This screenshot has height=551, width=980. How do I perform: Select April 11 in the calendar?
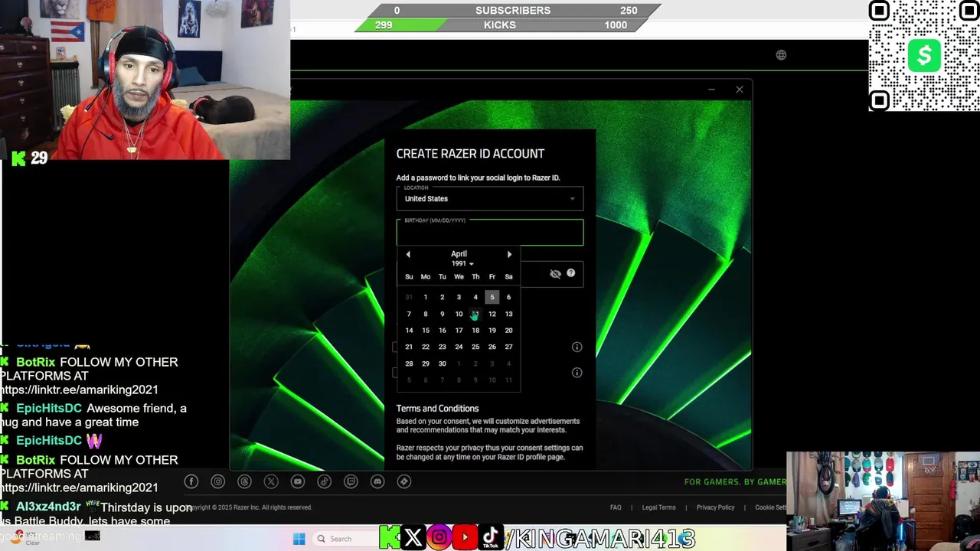pyautogui.click(x=475, y=314)
